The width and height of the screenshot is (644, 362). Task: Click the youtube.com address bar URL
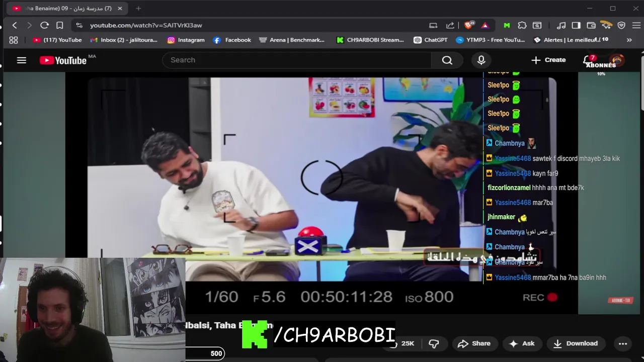(146, 25)
